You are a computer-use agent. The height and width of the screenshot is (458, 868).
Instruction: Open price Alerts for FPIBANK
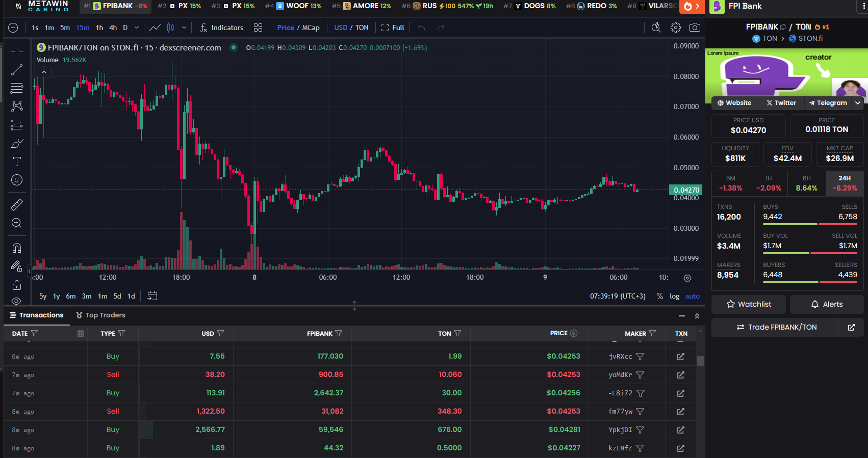(x=827, y=304)
